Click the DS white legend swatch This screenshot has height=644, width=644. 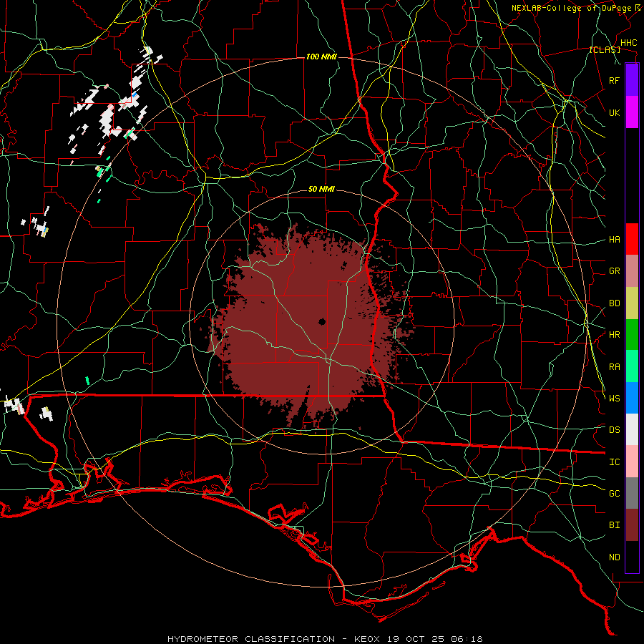(632, 429)
